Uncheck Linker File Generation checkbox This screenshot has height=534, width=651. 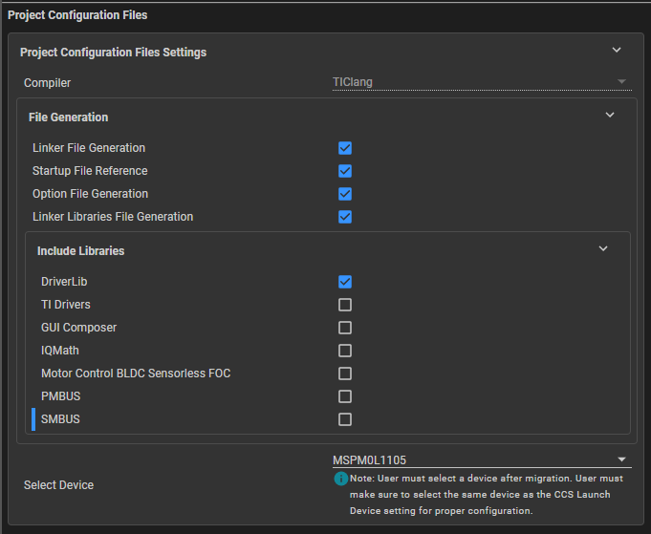345,148
